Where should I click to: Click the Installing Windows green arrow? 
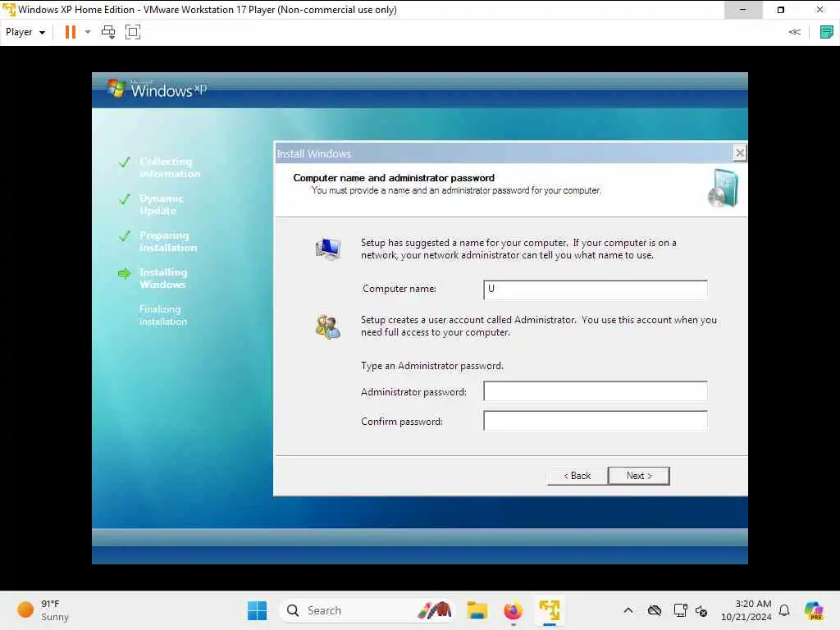pyautogui.click(x=125, y=274)
